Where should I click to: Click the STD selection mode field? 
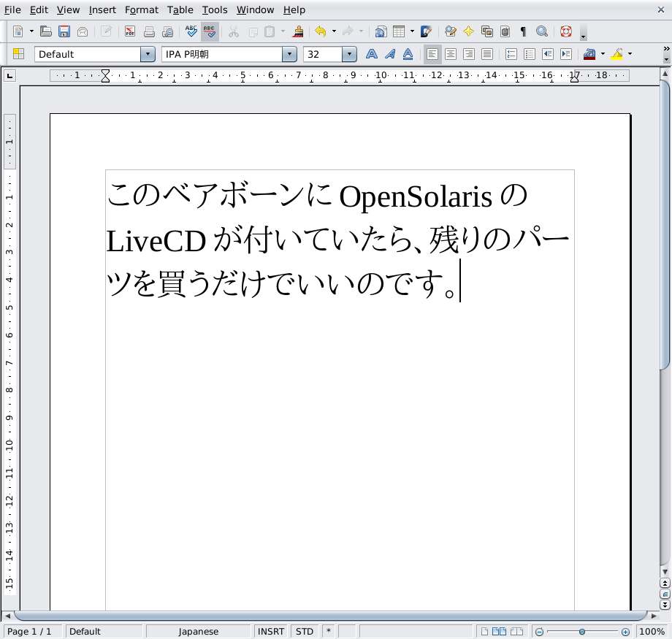[x=305, y=631]
